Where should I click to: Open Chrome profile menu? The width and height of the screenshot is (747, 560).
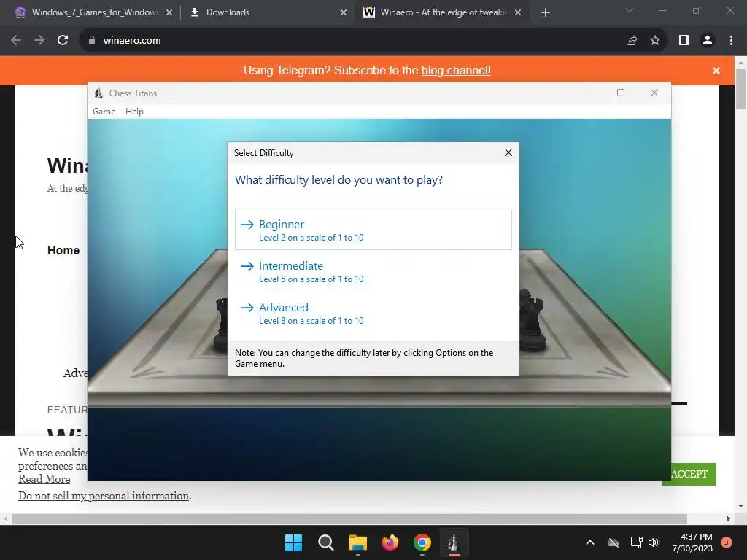708,41
